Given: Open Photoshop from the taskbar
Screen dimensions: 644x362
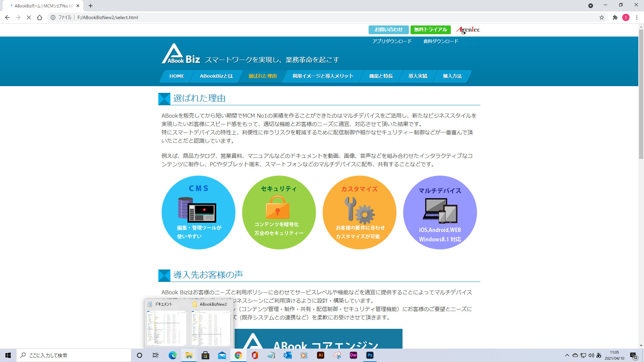Looking at the screenshot, I should click(370, 355).
